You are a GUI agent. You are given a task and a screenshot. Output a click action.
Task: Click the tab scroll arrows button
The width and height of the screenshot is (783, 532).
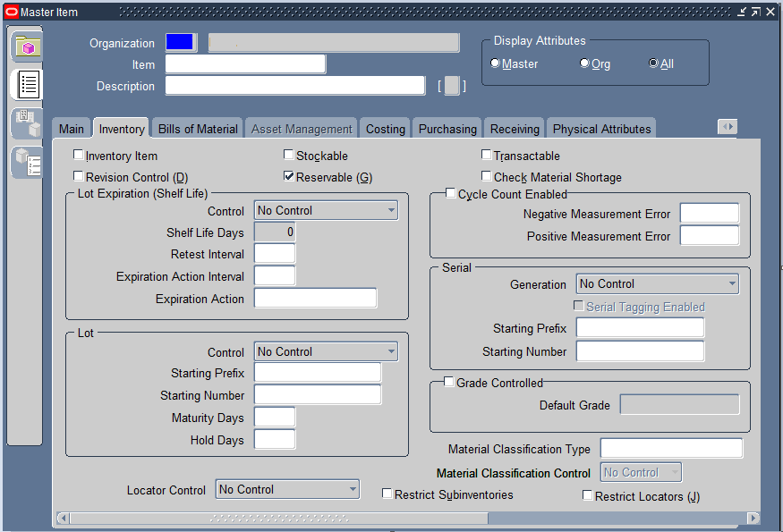[728, 127]
